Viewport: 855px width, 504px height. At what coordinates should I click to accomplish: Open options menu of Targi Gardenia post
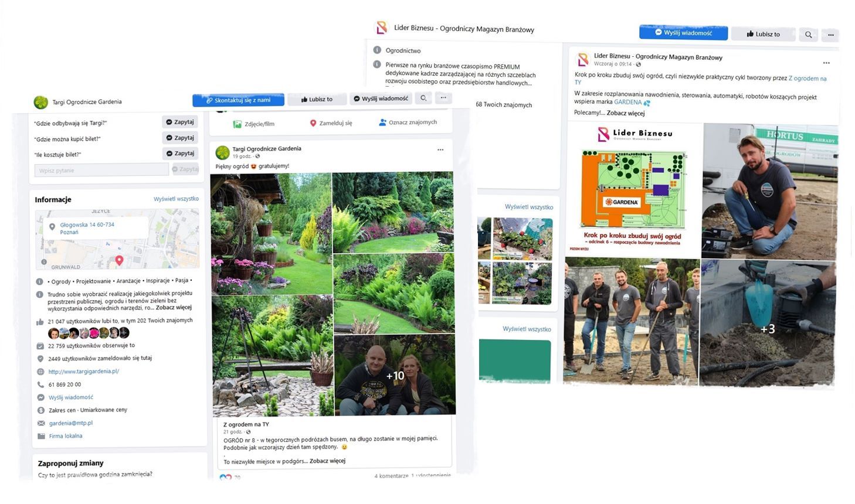[x=440, y=150]
